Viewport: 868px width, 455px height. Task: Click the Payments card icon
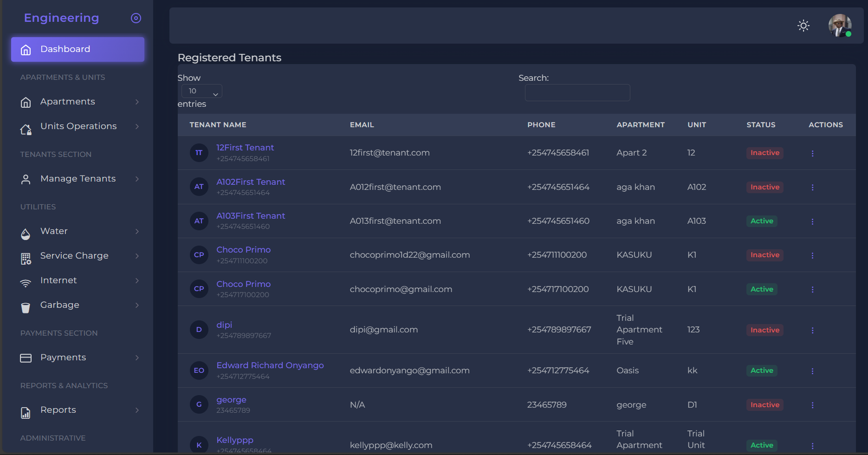point(26,358)
